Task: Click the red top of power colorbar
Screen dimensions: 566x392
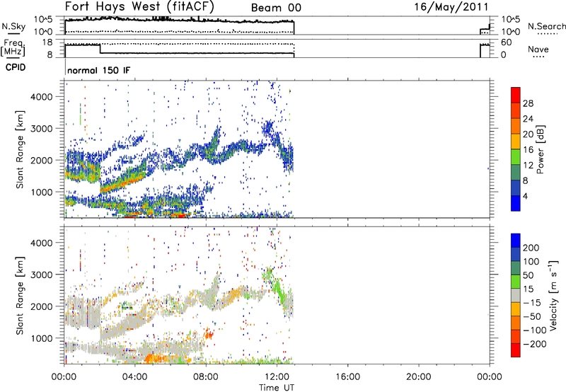Action: coord(516,94)
